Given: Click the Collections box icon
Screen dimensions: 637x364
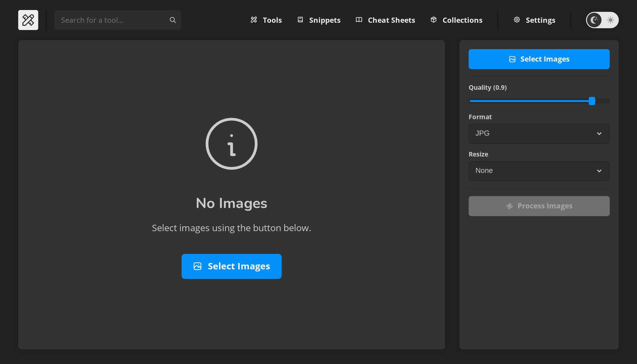Looking at the screenshot, I should (x=434, y=20).
